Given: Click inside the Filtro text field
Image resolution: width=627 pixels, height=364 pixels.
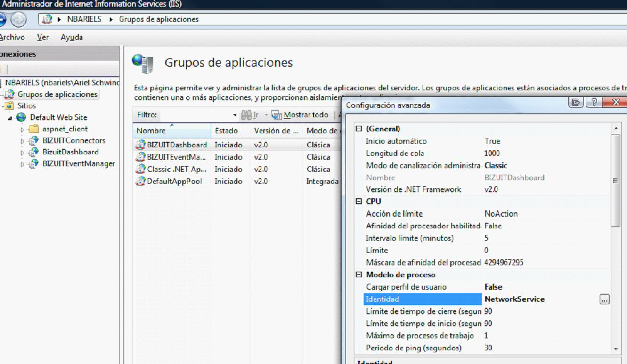Looking at the screenshot, I should (195, 115).
